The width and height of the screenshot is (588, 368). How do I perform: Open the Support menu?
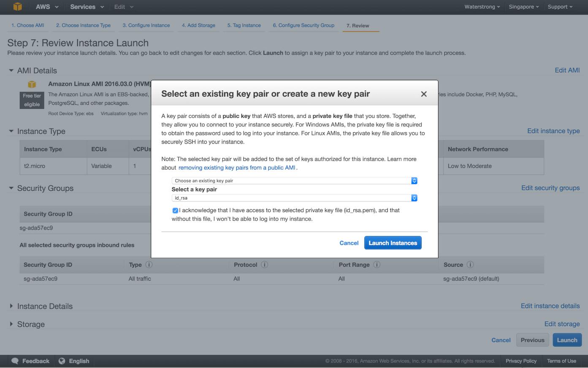[560, 7]
